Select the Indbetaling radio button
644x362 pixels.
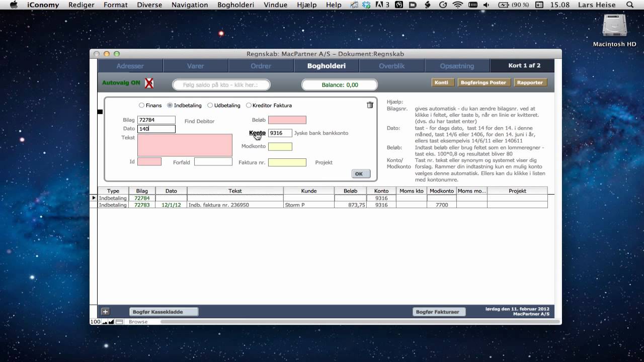tap(170, 106)
